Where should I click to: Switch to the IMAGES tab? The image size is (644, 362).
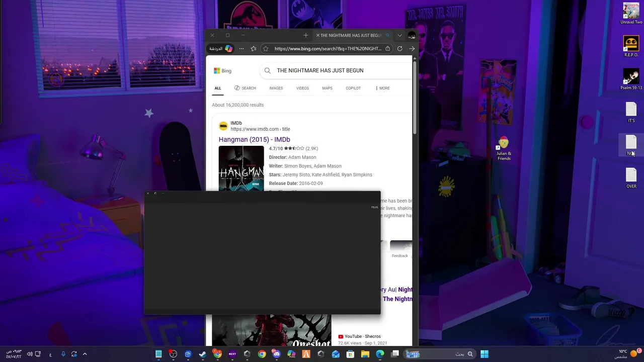276,88
